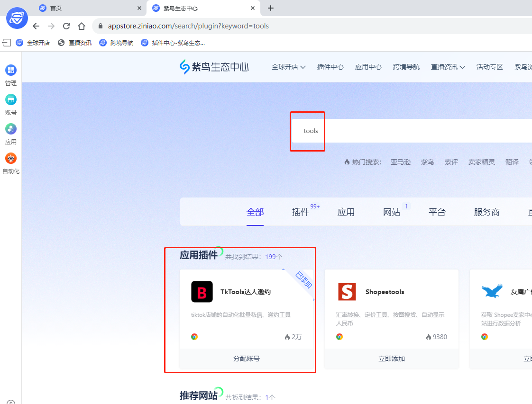Go back to the previous page
Image resolution: width=532 pixels, height=404 pixels.
tap(37, 26)
